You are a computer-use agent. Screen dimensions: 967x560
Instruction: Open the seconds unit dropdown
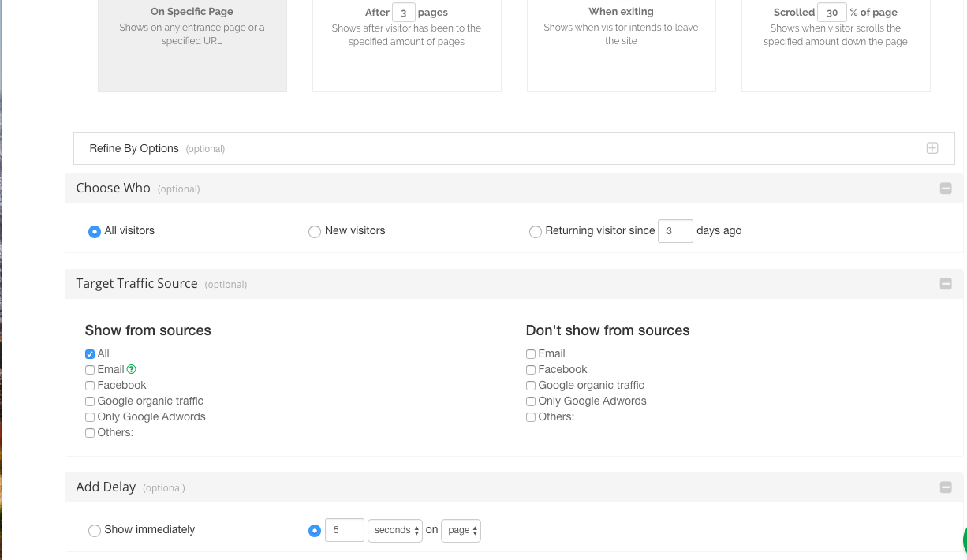(x=395, y=530)
